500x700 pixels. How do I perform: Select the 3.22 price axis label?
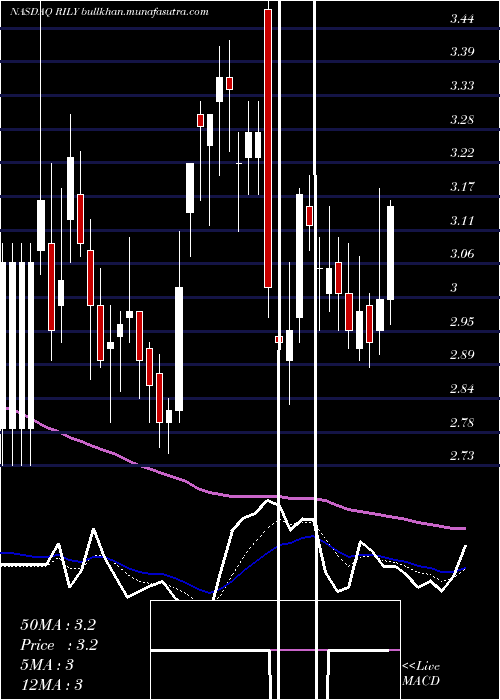(462, 153)
